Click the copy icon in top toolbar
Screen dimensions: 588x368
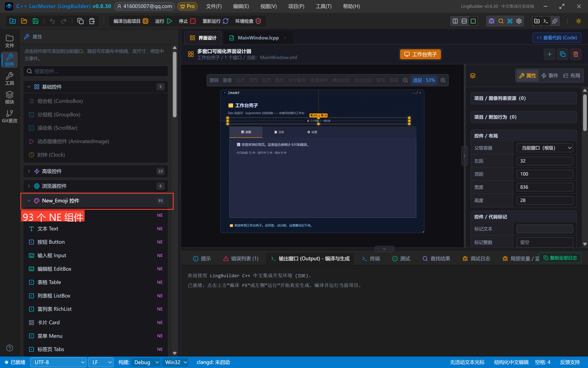[80, 21]
